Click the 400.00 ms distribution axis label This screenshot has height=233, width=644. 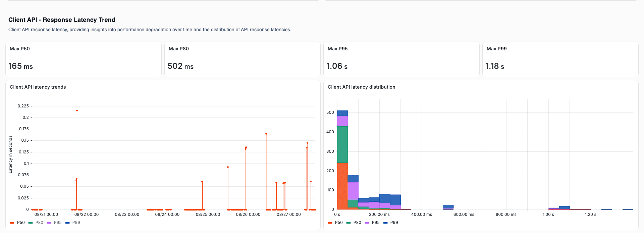422,215
